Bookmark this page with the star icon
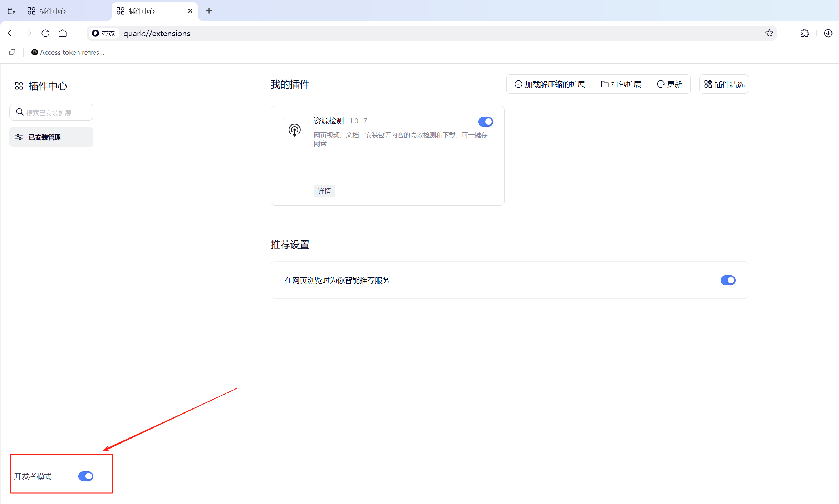Screen dimensions: 839x504 tap(769, 33)
